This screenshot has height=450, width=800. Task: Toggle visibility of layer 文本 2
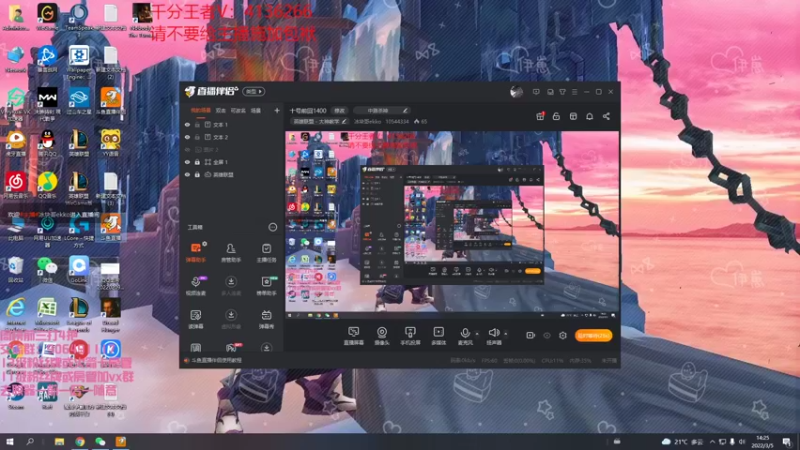tap(187, 137)
